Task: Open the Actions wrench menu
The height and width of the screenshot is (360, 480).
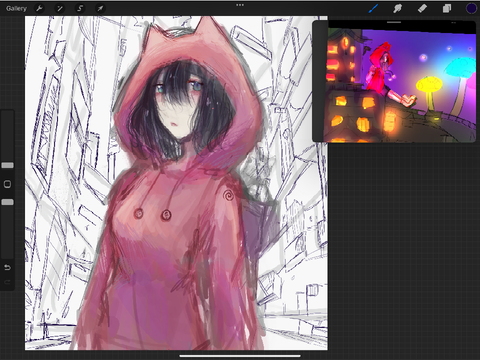Action: pos(39,8)
